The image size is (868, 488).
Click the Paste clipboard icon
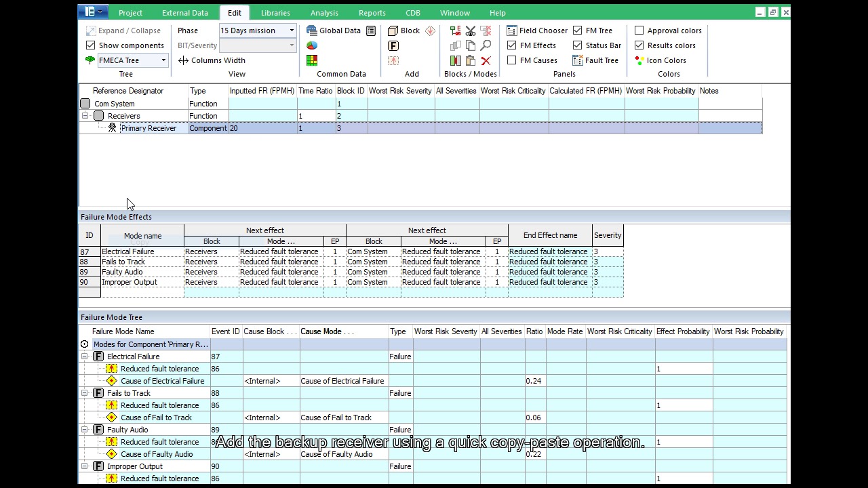pos(471,61)
